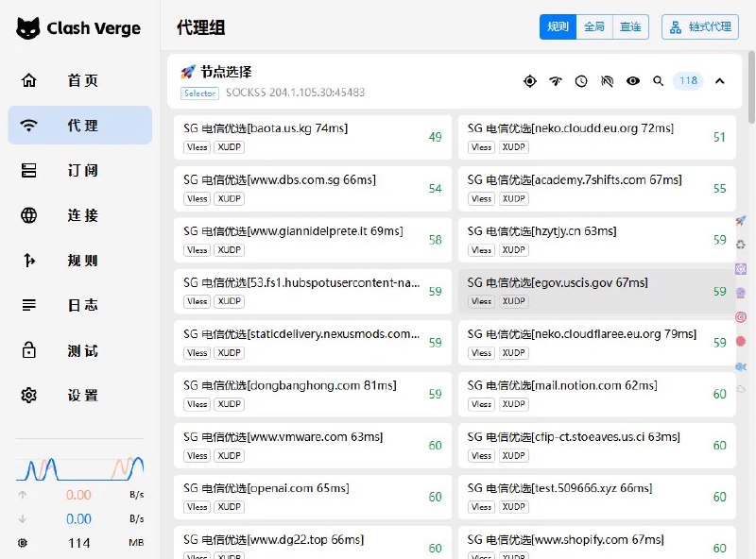The width and height of the screenshot is (756, 559).
Task: Jump to group with the blue fish icon
Action: pos(741,366)
